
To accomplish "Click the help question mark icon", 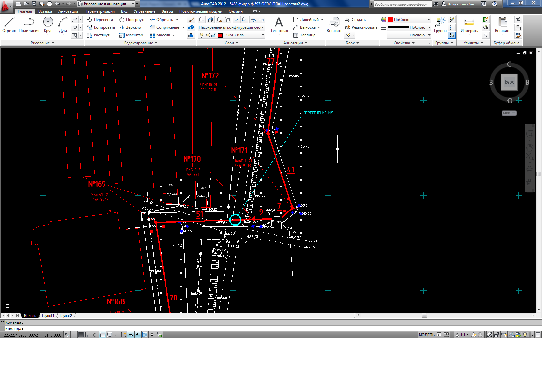I will [x=494, y=4].
